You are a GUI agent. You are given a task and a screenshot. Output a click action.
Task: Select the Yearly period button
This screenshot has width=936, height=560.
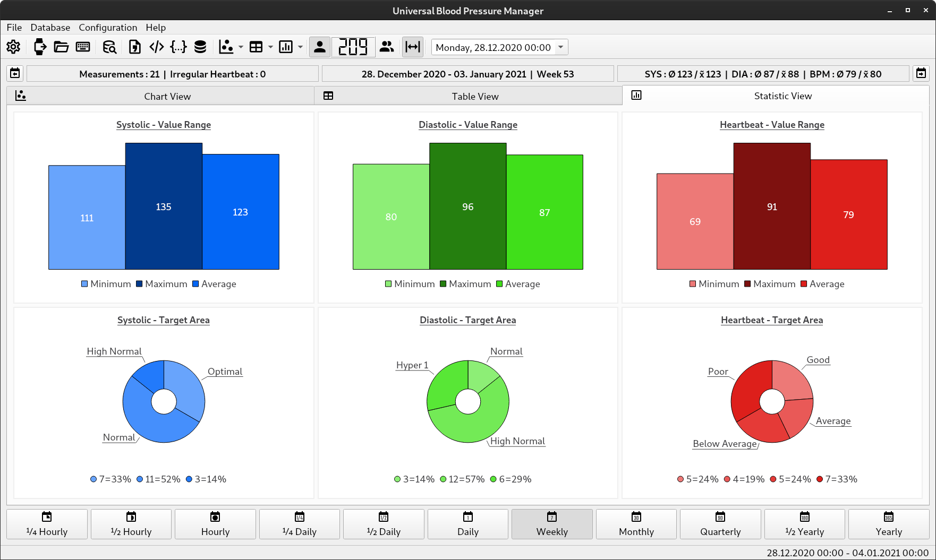[x=889, y=524]
